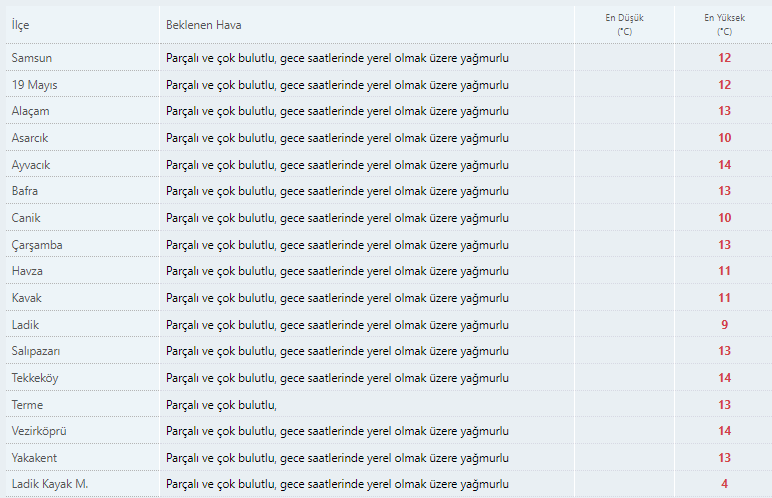Click Havza's highest temperature 11
Viewport: 772px width, 498px height.
(x=724, y=271)
